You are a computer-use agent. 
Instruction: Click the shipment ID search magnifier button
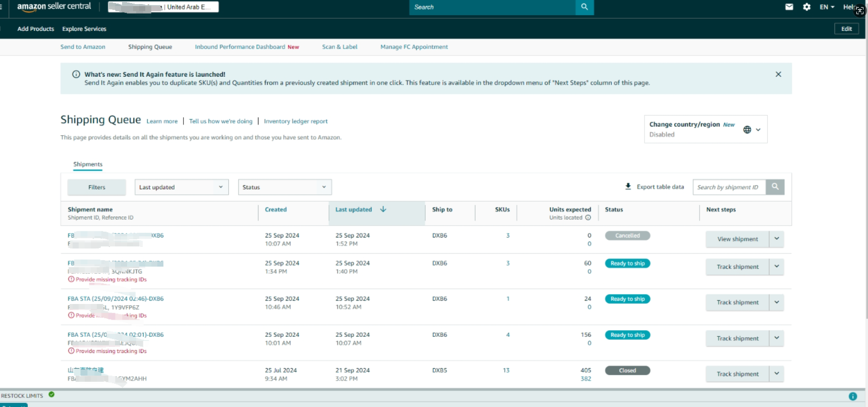point(775,187)
